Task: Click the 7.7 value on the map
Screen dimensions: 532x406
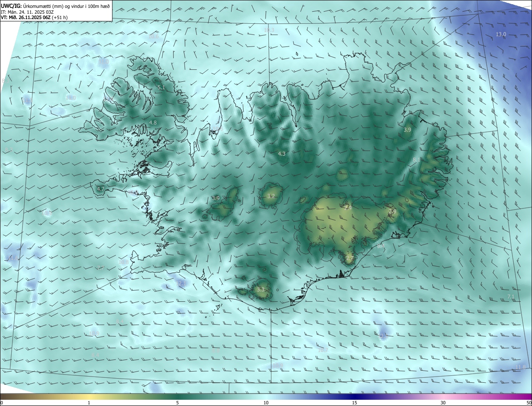Action: coord(101,268)
